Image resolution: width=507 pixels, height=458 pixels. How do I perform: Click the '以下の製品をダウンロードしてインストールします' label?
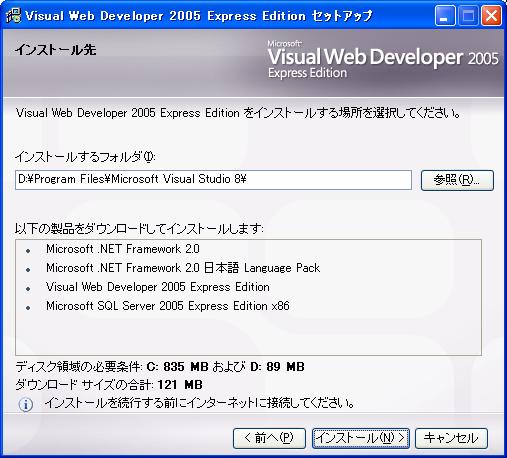(139, 229)
